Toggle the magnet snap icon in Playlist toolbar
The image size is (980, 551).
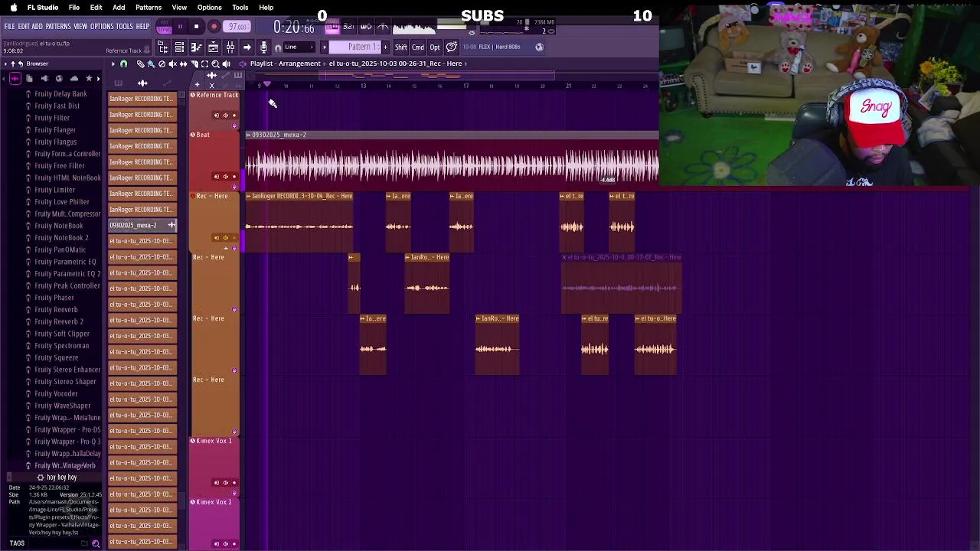(124, 64)
